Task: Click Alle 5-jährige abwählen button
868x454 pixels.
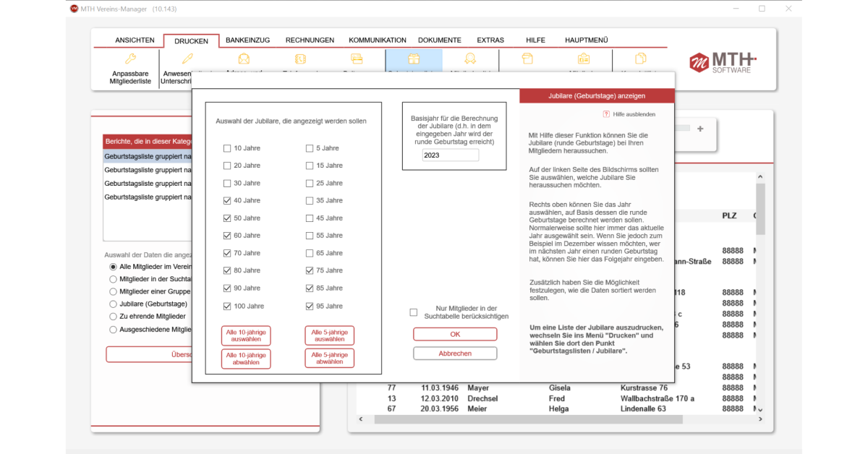Action: click(330, 359)
